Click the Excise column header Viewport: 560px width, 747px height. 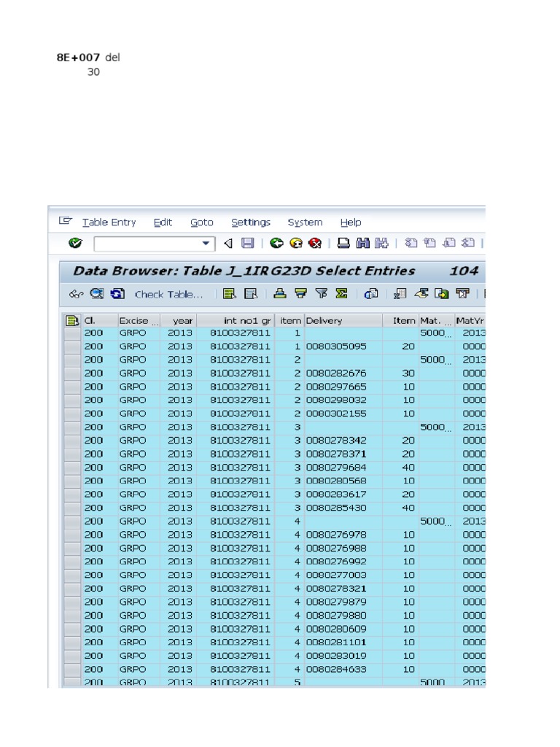point(139,321)
